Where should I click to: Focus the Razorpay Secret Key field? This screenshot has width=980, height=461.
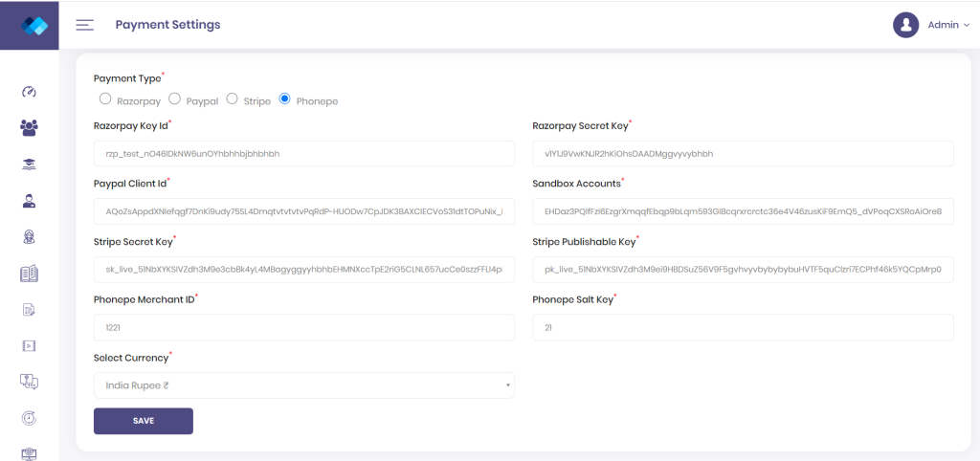tap(743, 154)
